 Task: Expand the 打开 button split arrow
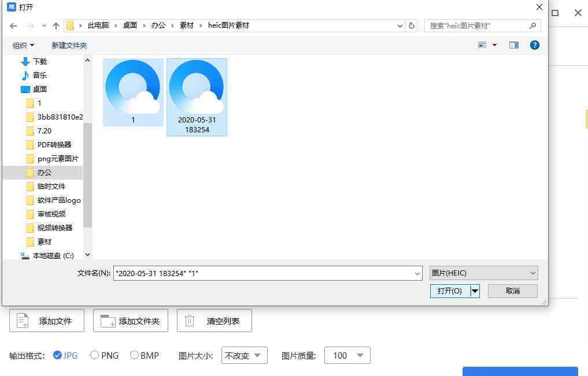475,291
